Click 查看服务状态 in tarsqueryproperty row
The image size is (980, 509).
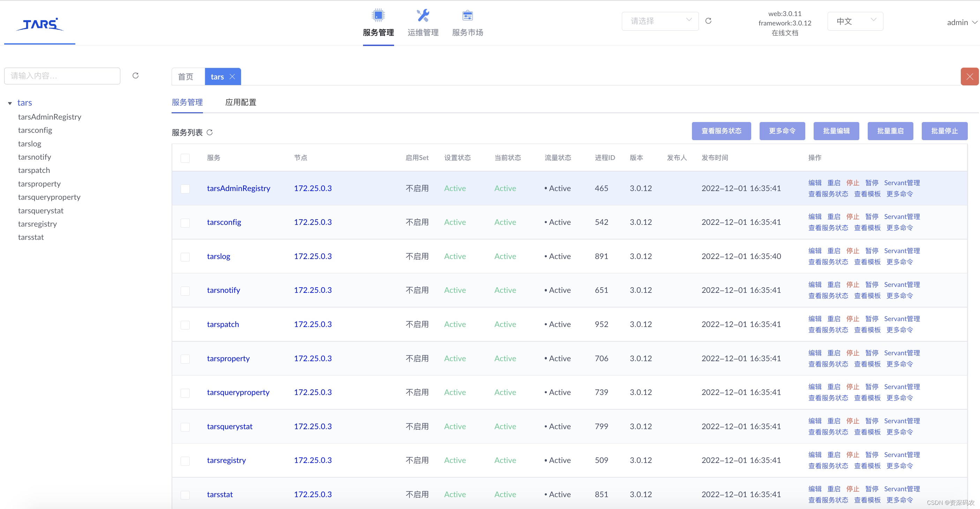click(x=828, y=398)
